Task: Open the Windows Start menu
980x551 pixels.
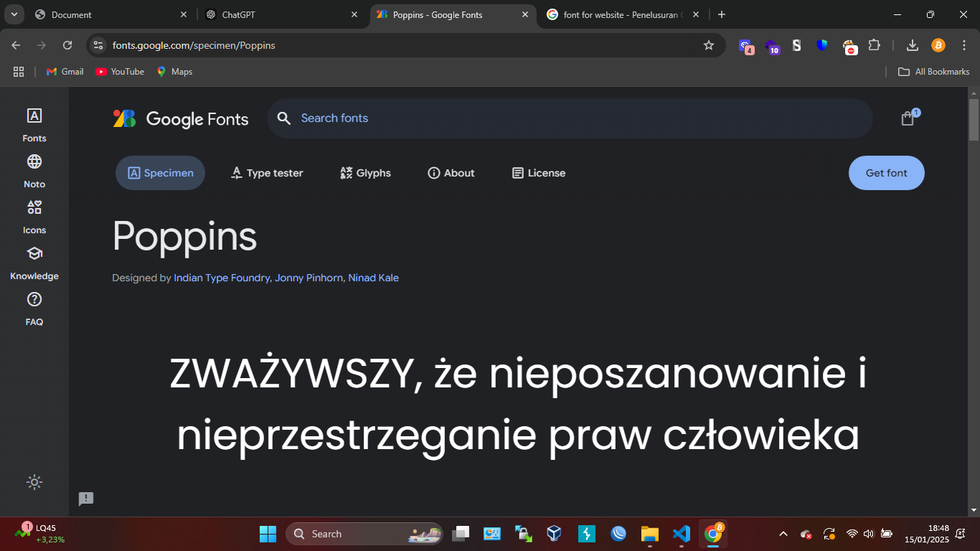Action: coord(268,534)
